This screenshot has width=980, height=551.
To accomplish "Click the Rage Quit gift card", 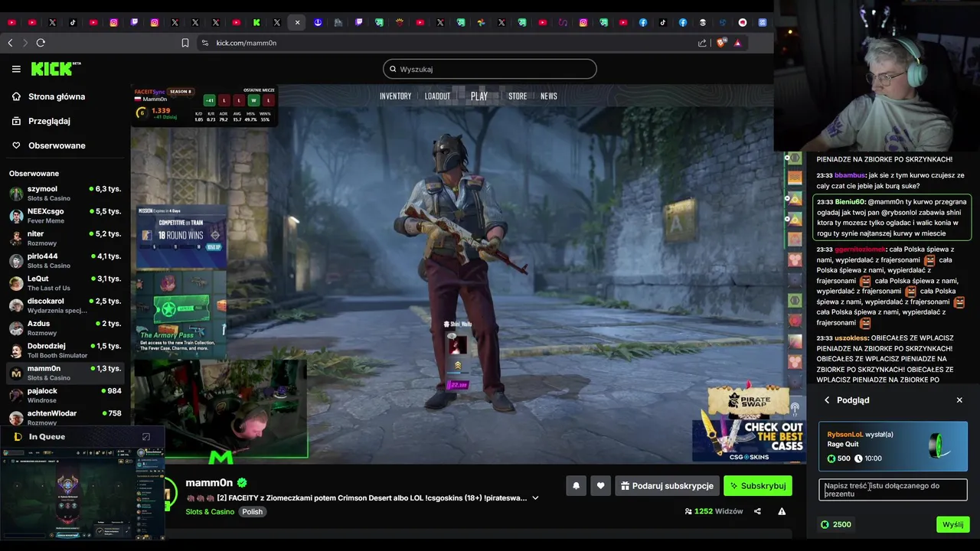I will pos(893,445).
